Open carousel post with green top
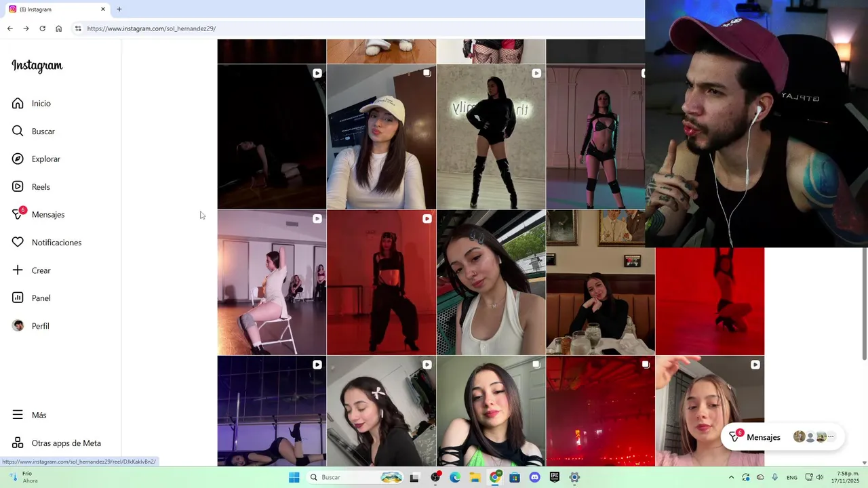 point(491,411)
